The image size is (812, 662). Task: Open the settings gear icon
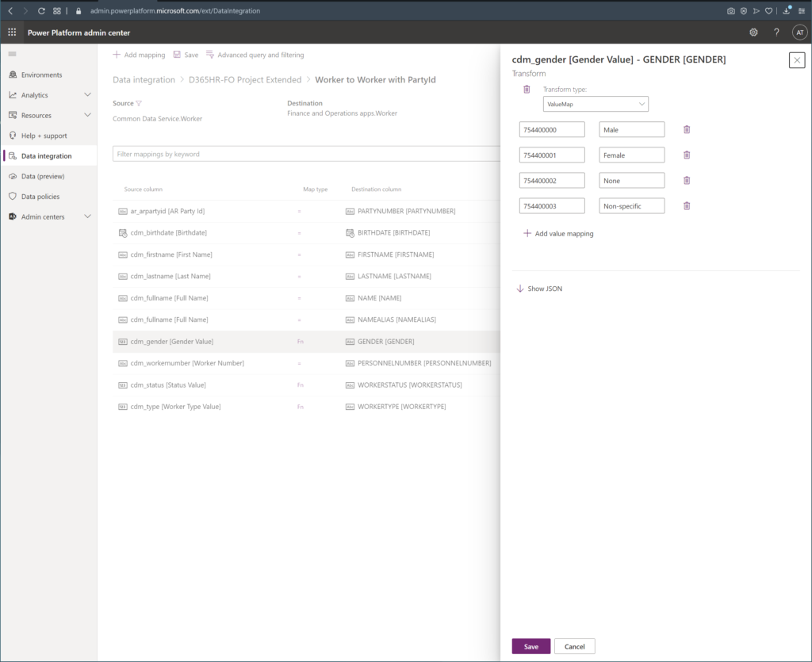point(753,33)
